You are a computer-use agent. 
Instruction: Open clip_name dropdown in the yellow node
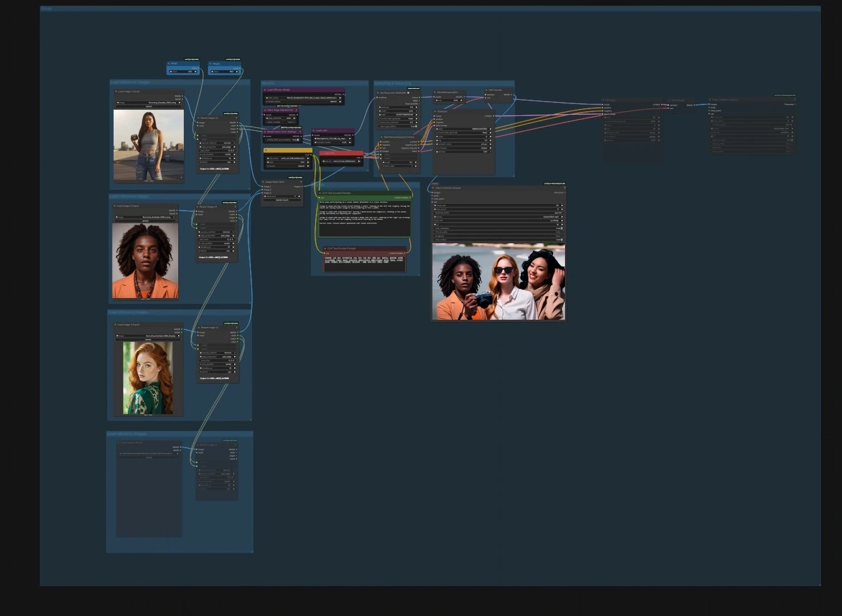pos(288,158)
